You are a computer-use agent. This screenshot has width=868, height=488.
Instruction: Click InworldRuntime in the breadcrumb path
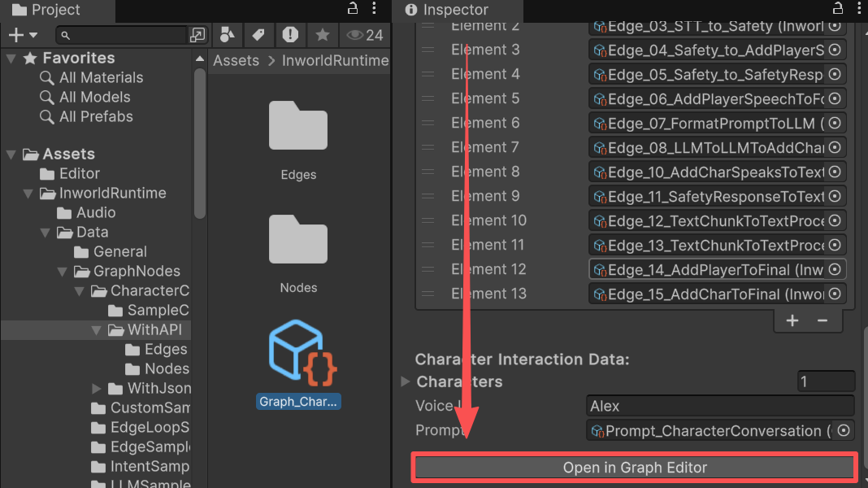click(335, 60)
